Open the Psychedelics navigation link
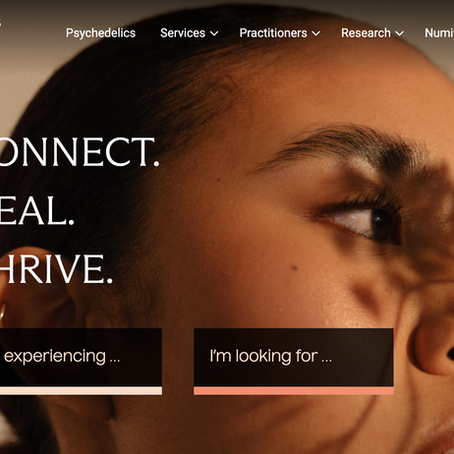Image resolution: width=454 pixels, height=454 pixels. [101, 33]
